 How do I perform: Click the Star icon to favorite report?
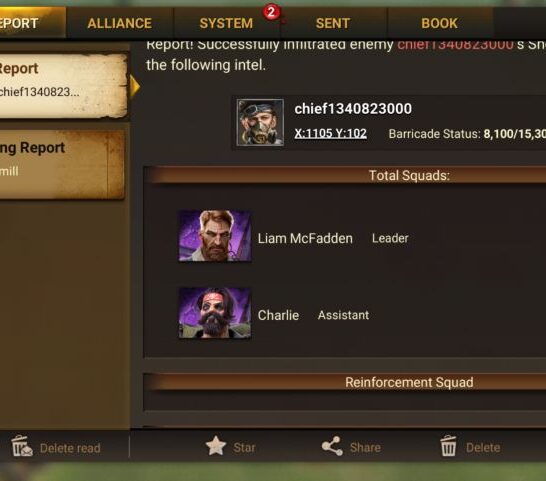(x=216, y=446)
